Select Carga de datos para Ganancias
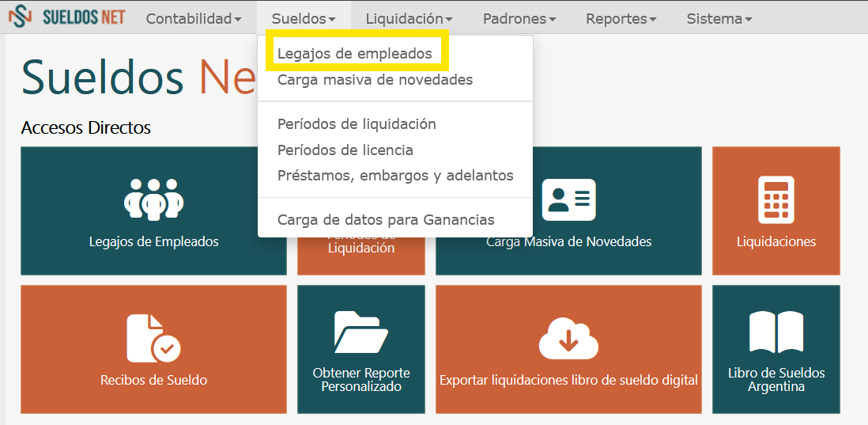 (386, 220)
